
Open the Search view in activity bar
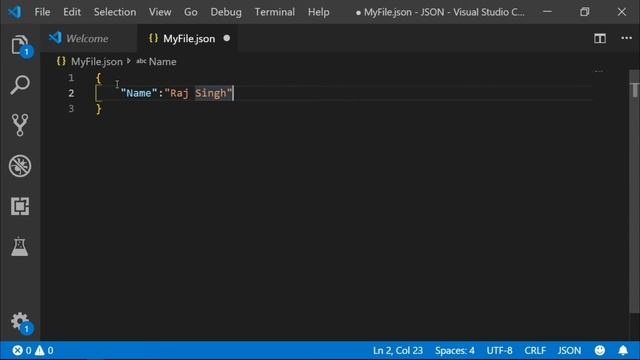click(20, 85)
